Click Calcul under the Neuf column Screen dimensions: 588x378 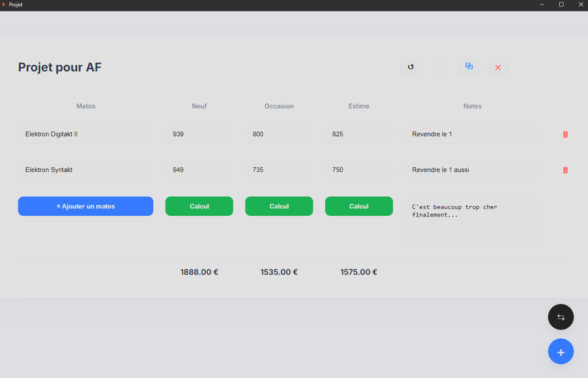[x=199, y=206]
